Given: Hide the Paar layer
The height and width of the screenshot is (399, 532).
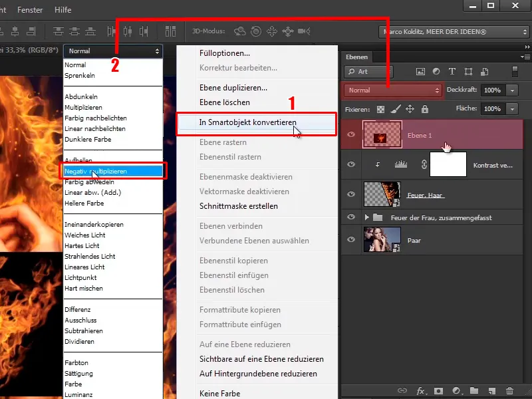Looking at the screenshot, I should tap(351, 239).
